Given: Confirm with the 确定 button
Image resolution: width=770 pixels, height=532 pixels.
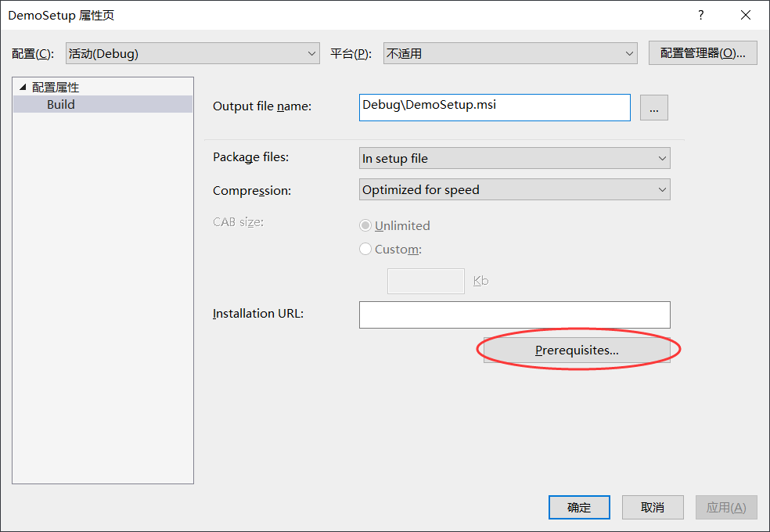Looking at the screenshot, I should pos(579,507).
